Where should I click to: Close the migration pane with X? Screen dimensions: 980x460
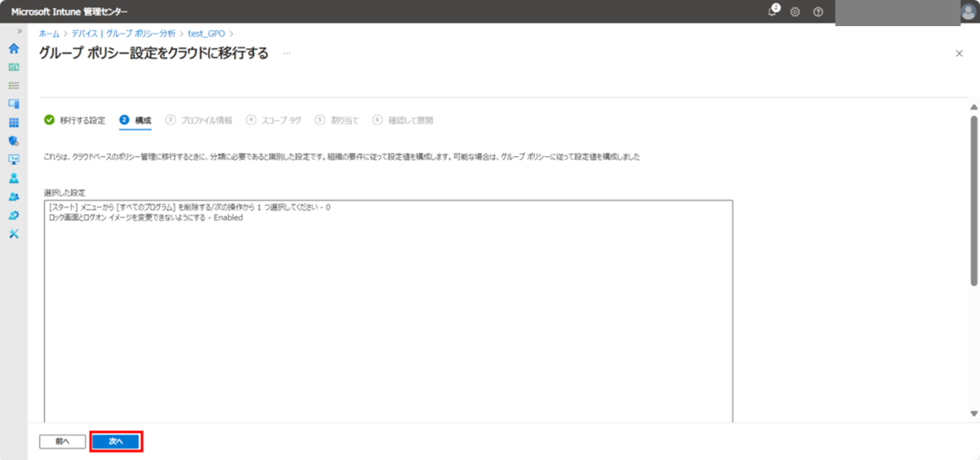(959, 53)
